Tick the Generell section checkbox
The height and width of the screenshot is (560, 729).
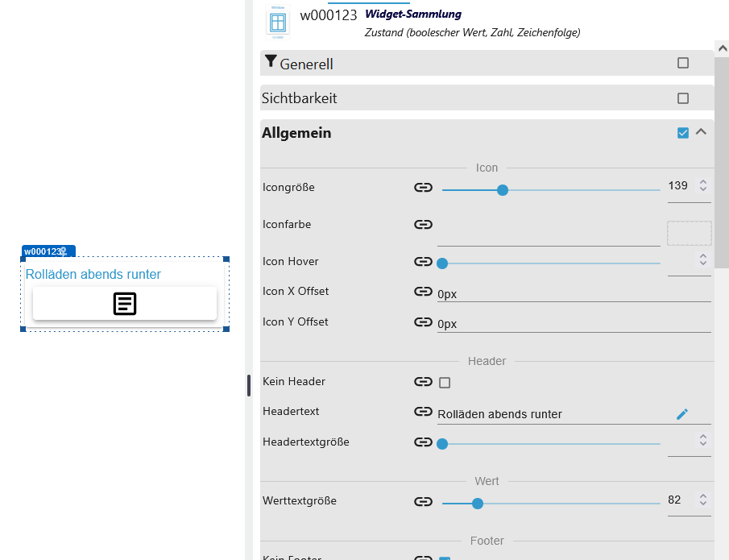pos(683,63)
